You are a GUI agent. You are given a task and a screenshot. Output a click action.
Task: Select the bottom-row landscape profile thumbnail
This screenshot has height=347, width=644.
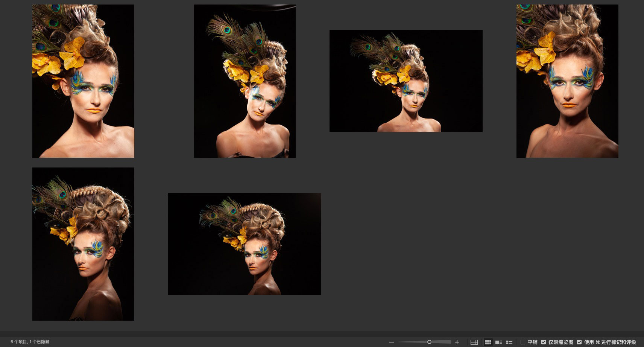(x=245, y=244)
